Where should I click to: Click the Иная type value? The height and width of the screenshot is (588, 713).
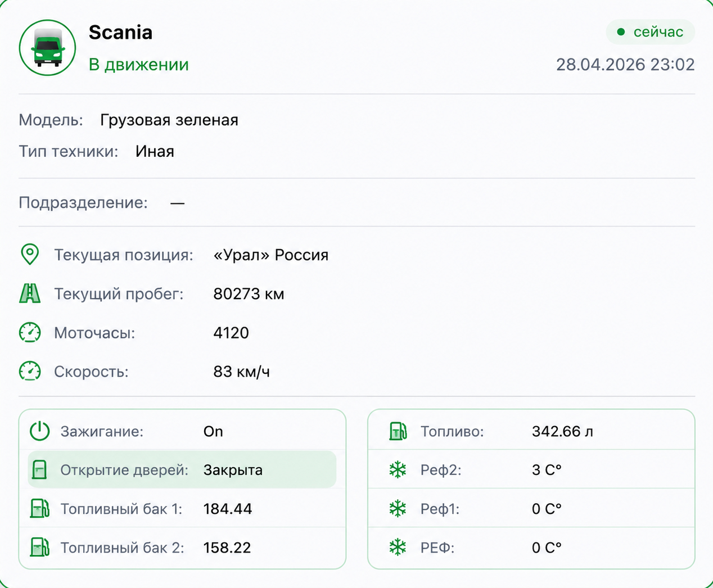pyautogui.click(x=155, y=151)
